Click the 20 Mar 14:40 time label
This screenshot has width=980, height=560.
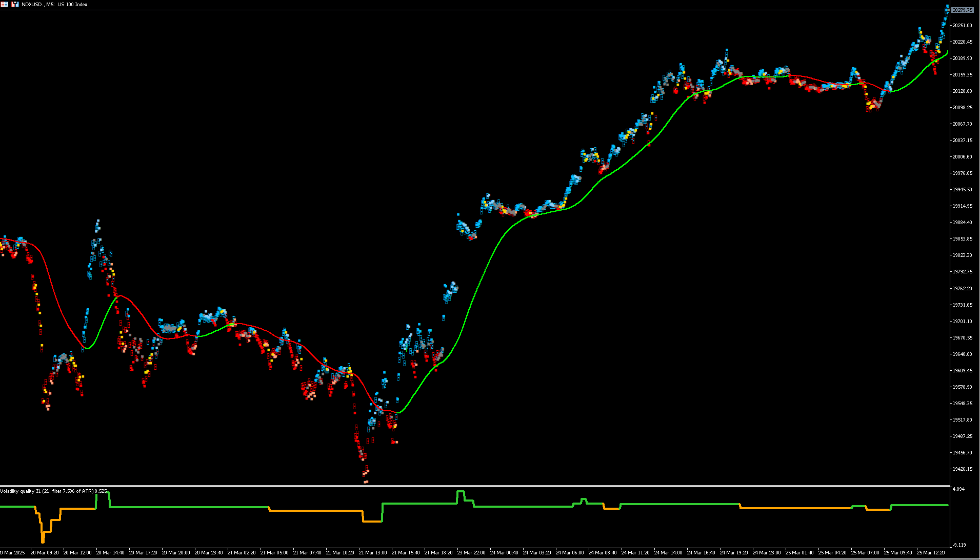pos(110,553)
